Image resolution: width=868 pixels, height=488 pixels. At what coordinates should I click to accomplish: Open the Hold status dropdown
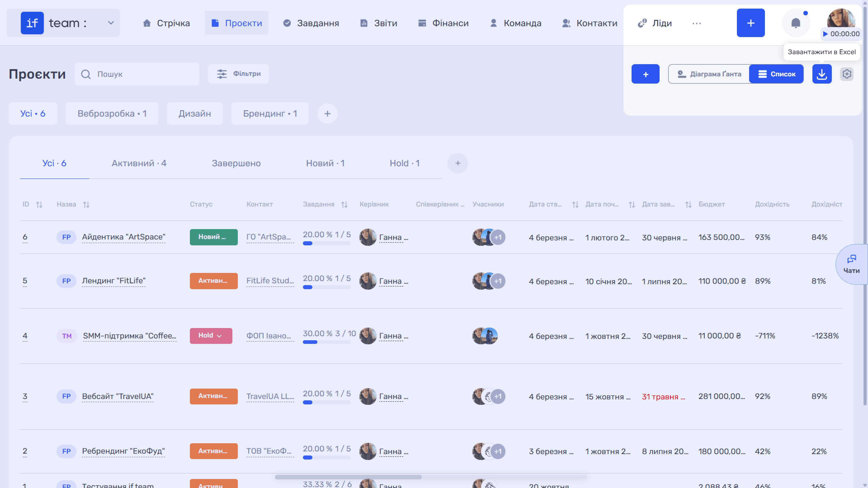[211, 336]
